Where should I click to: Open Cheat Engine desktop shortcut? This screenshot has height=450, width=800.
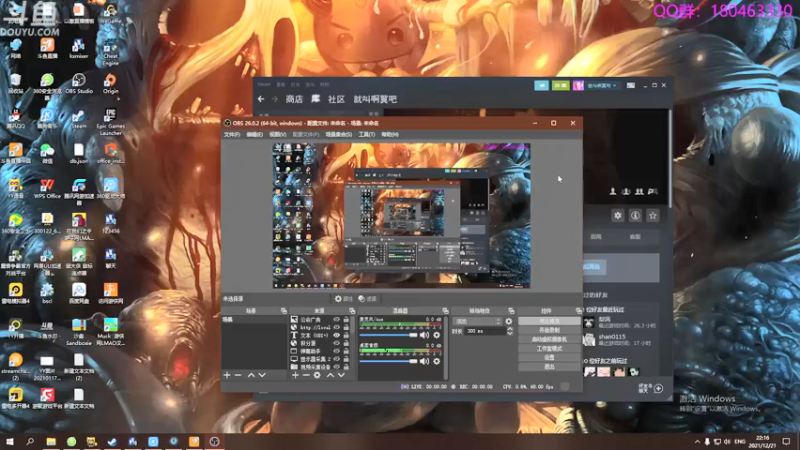tap(110, 54)
